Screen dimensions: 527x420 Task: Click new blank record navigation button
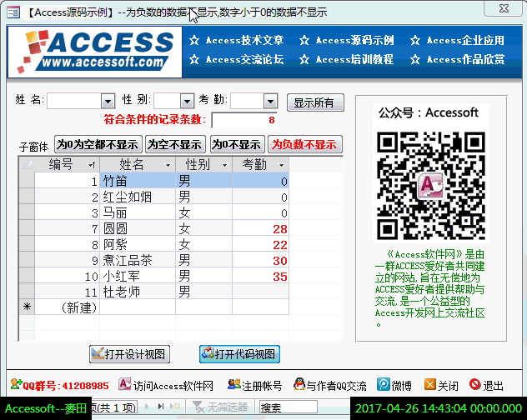[175, 407]
